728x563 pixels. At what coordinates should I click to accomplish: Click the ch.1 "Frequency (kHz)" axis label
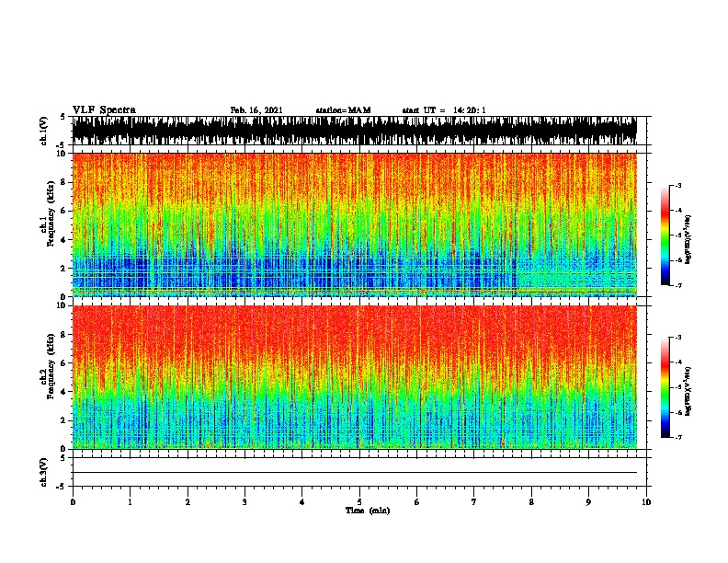51,213
